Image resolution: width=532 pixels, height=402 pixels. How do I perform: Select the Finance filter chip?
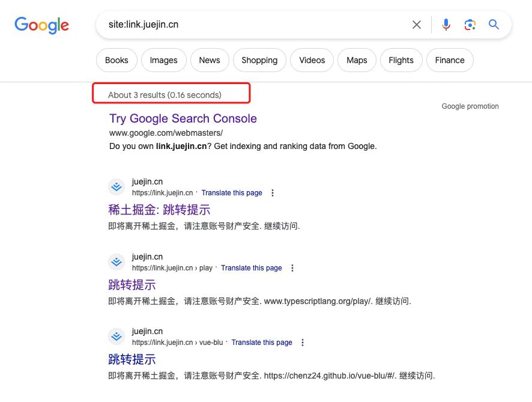[450, 60]
